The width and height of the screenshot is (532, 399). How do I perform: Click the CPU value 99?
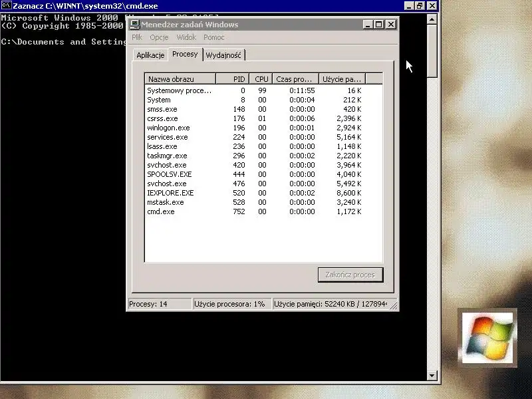point(262,90)
